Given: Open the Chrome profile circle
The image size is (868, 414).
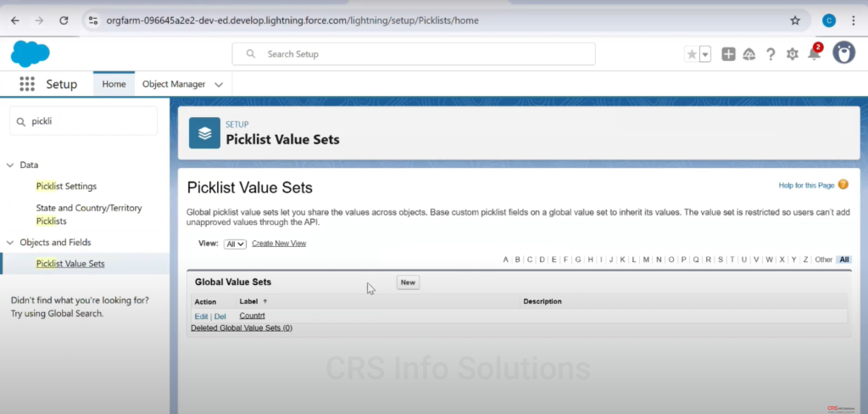Looking at the screenshot, I should [829, 20].
